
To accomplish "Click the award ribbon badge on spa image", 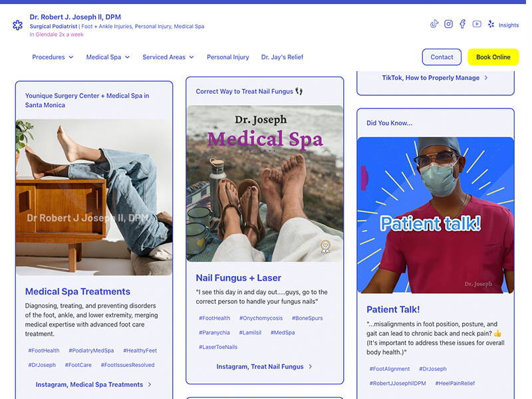I will click(x=325, y=247).
